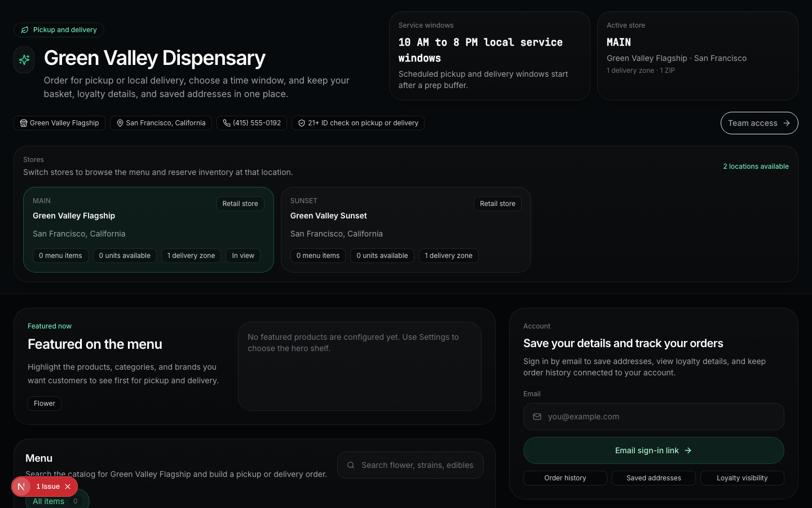Click the In view badge on Flagship card

tap(243, 256)
